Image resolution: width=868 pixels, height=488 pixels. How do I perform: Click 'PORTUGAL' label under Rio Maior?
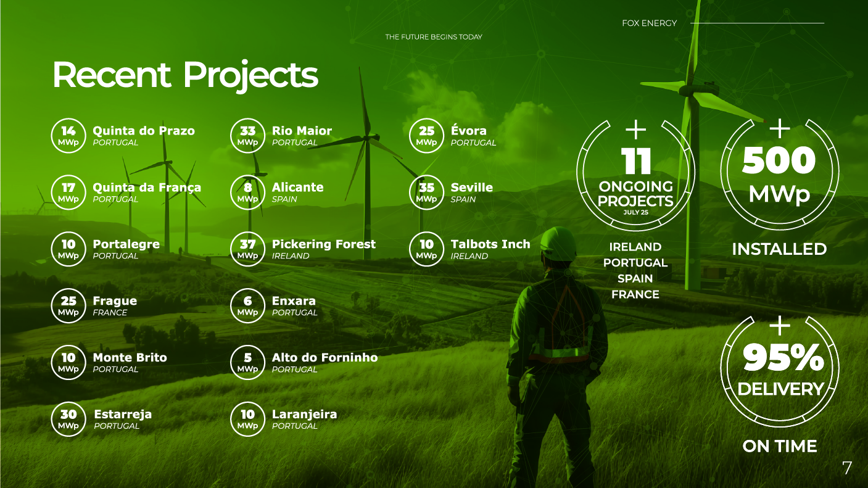(295, 143)
